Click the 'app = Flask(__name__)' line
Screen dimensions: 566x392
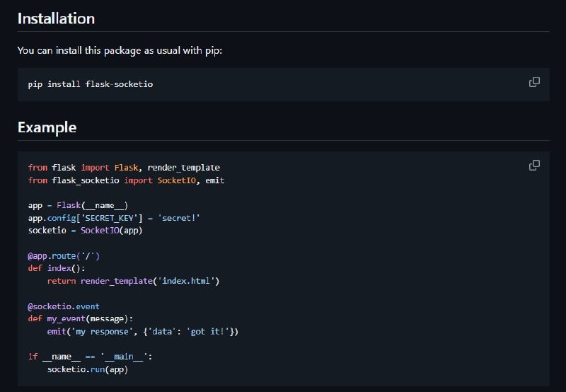point(78,205)
